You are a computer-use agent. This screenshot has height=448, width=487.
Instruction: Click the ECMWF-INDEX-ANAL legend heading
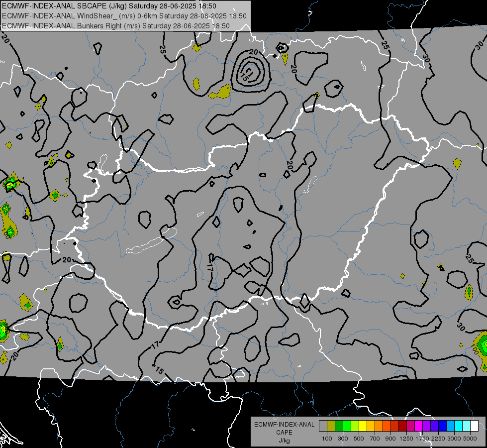click(x=284, y=425)
